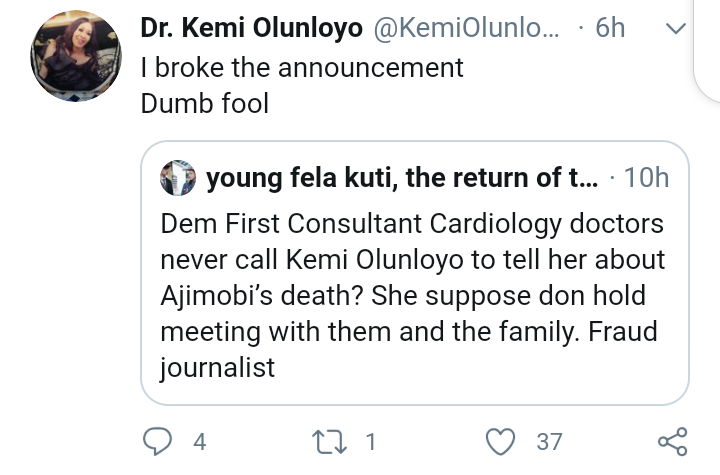
Task: Click the 6h tweet timestamp
Action: tap(609, 29)
